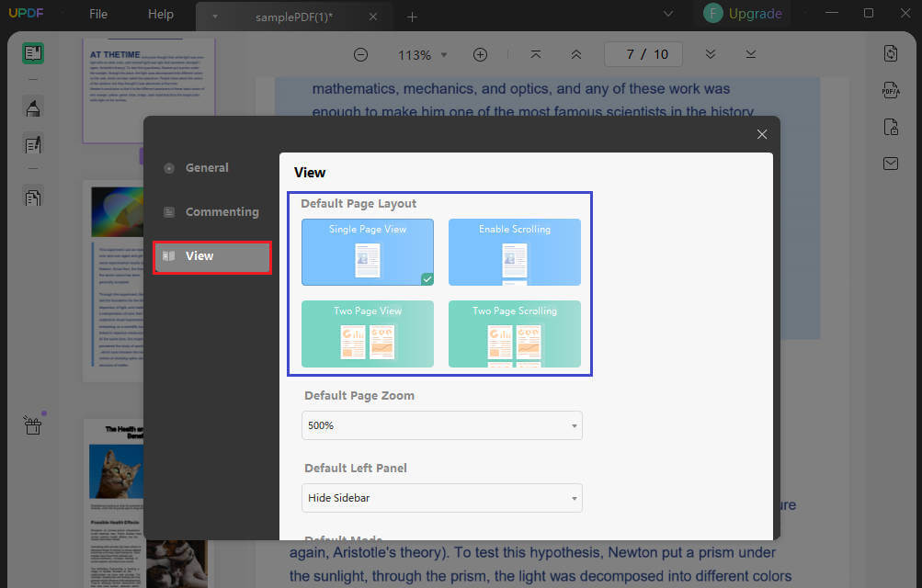
Task: Enable the Two Page Scrolling layout
Action: click(515, 334)
